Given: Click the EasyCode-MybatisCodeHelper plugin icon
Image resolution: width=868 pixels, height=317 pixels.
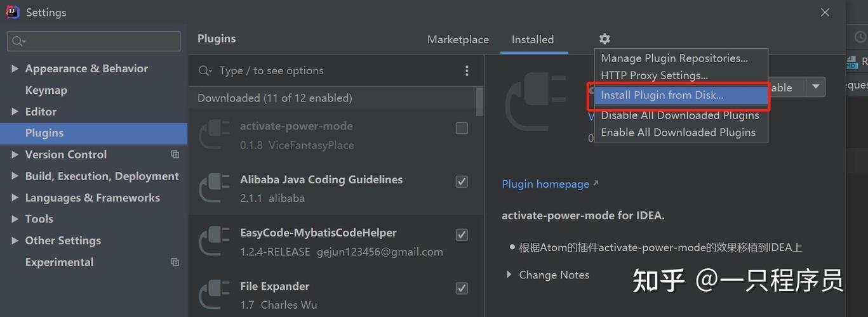Looking at the screenshot, I should (x=214, y=242).
